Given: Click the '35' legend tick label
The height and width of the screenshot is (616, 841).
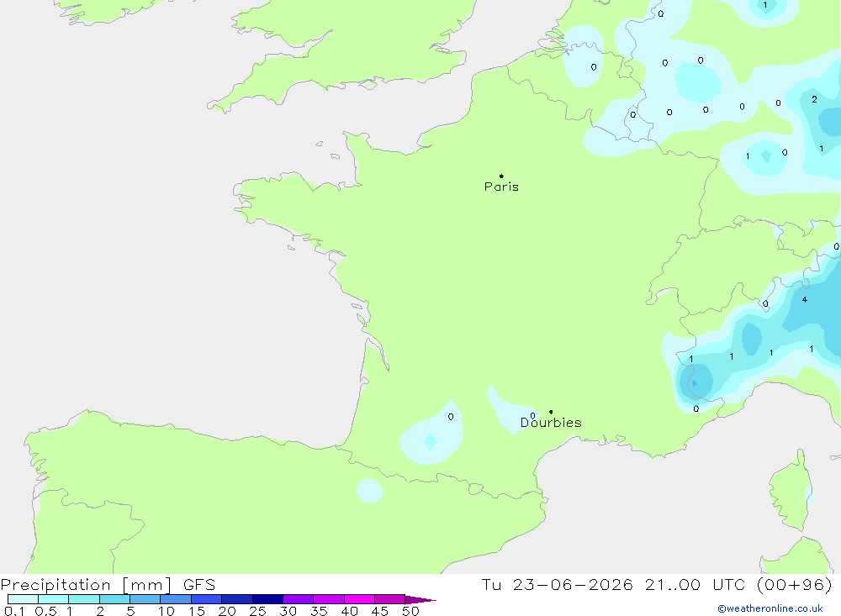Looking at the screenshot, I should point(319,611).
